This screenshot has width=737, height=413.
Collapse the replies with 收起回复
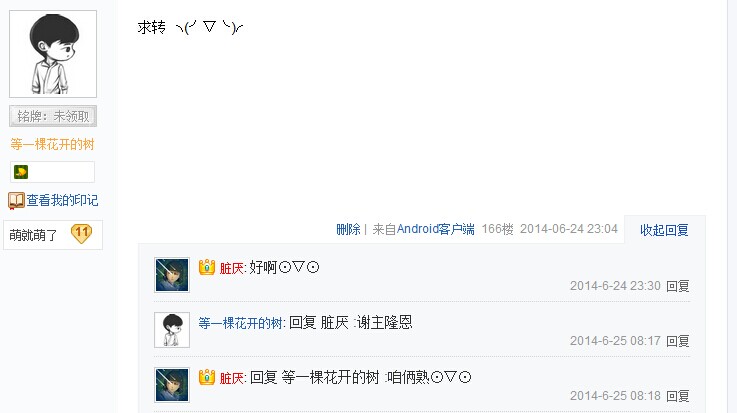click(x=664, y=230)
